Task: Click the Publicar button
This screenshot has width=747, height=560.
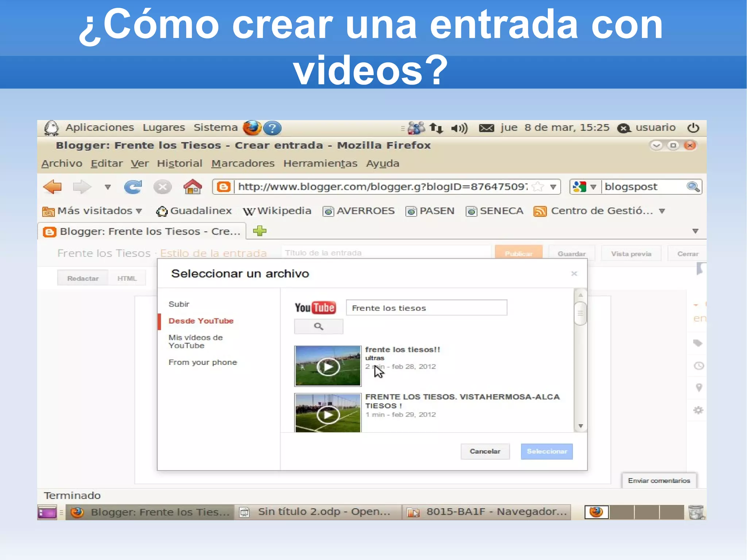Action: click(519, 253)
